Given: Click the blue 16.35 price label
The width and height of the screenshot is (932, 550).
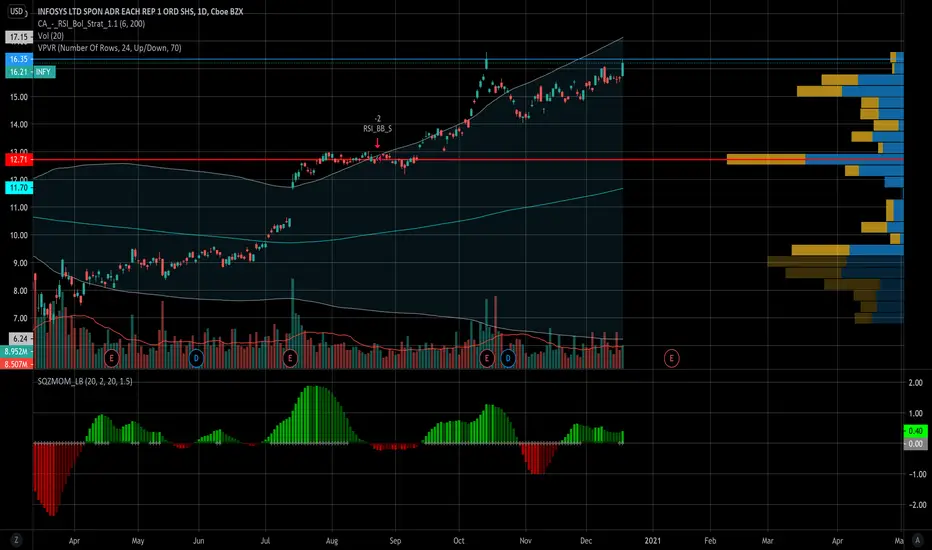Looking at the screenshot, I should 19,59.
